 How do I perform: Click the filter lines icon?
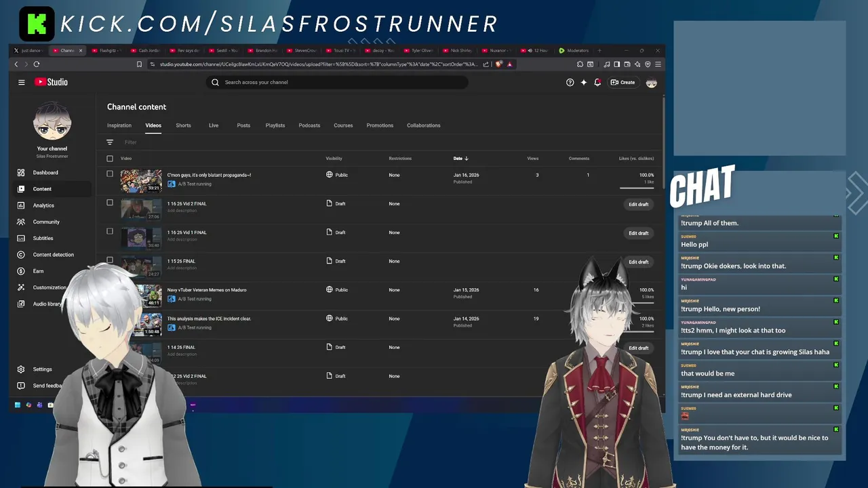click(110, 142)
